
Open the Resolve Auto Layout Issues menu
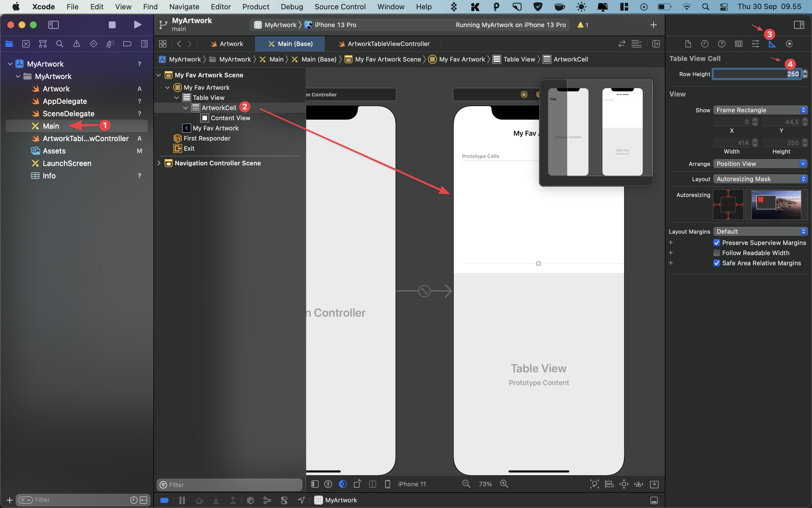click(x=639, y=484)
